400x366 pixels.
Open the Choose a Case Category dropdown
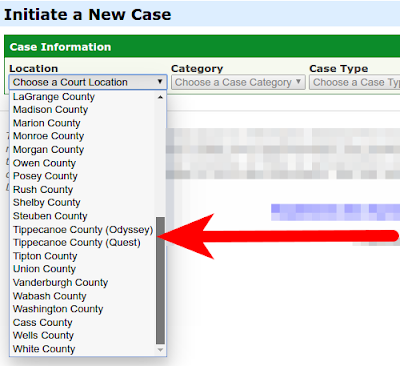pyautogui.click(x=238, y=82)
